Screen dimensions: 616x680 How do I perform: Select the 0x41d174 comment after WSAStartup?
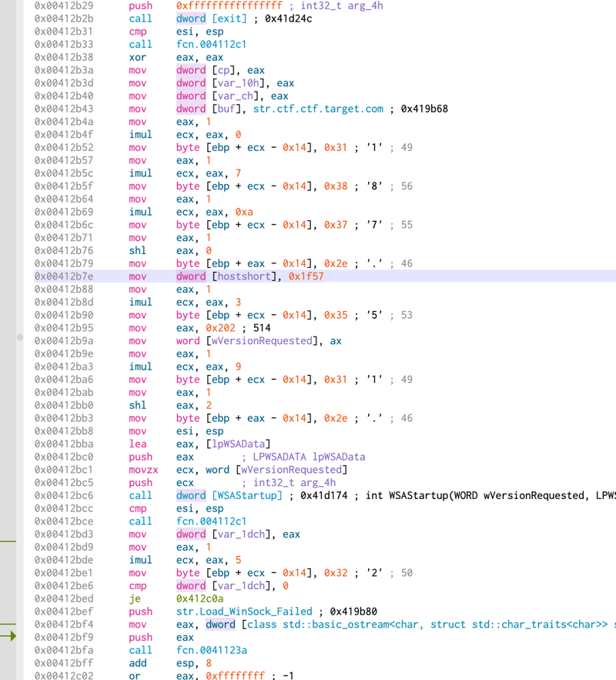(x=324, y=495)
